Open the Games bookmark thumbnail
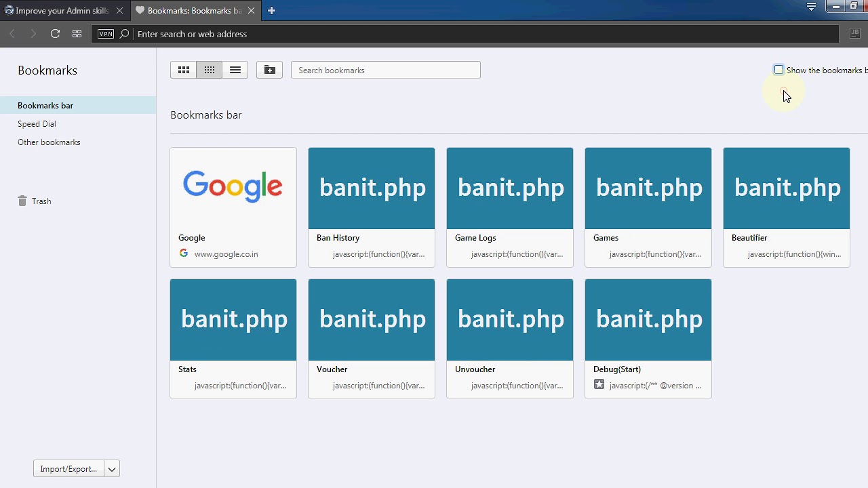The width and height of the screenshot is (868, 488). (648, 188)
